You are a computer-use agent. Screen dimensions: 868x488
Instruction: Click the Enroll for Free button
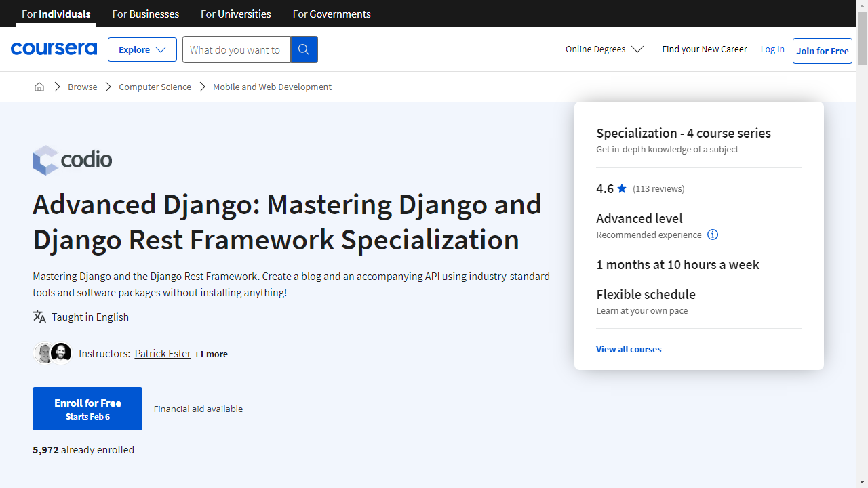tap(87, 409)
